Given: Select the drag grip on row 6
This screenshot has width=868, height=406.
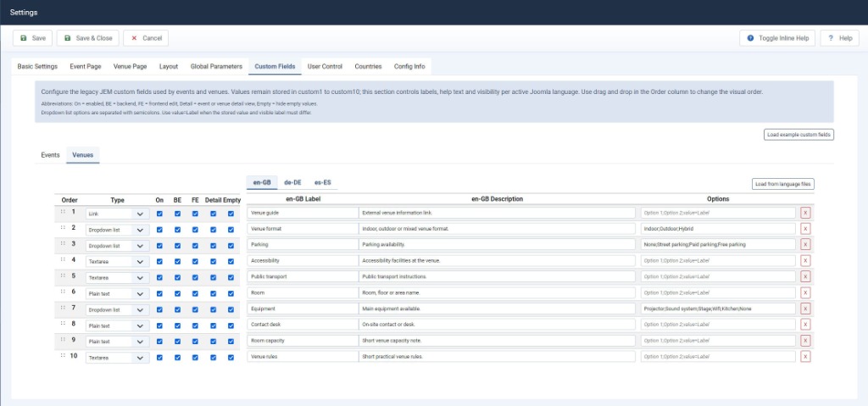Looking at the screenshot, I should tap(63, 292).
